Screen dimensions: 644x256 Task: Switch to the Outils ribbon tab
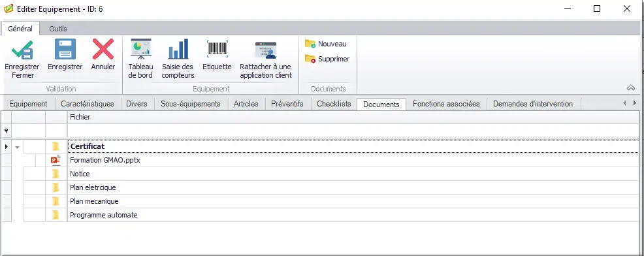point(58,29)
